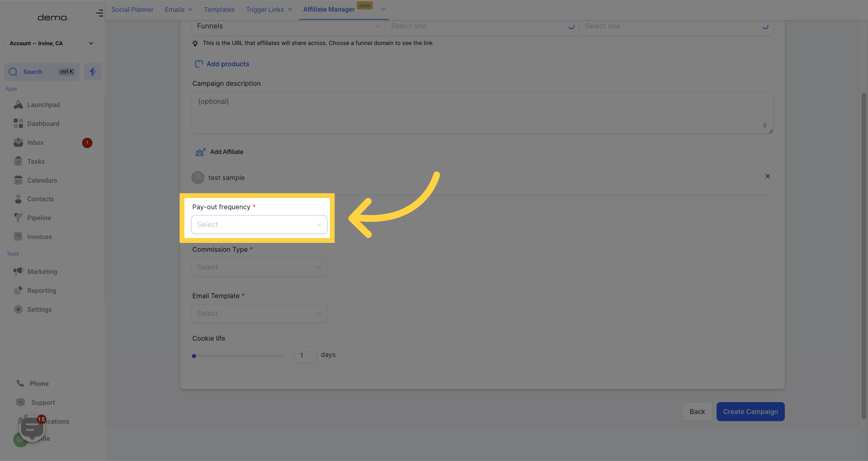
Task: Click Create Campaign button
Action: (x=750, y=412)
